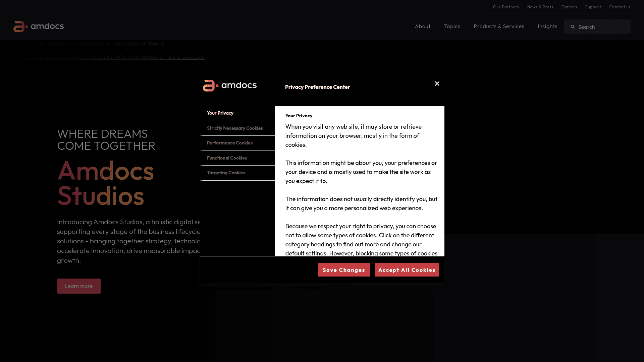Image resolution: width=644 pixels, height=362 pixels.
Task: Select the Functional Cookies category
Action: (227, 158)
